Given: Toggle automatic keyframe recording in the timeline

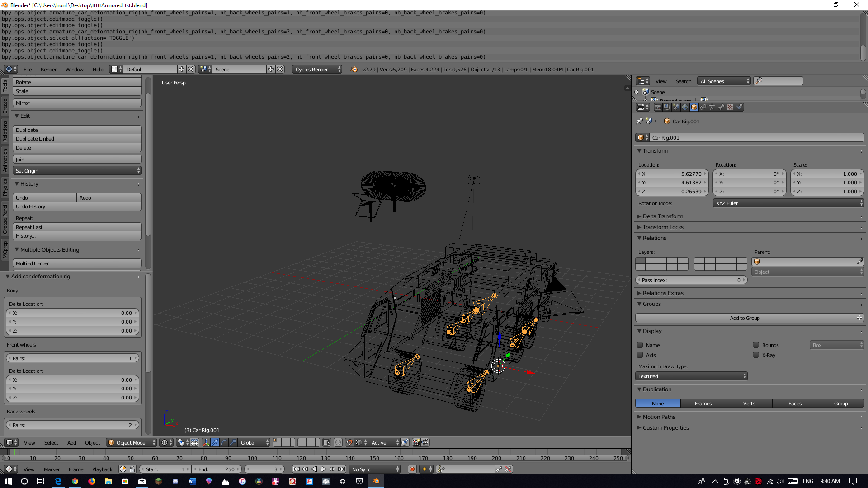Looking at the screenshot, I should coord(412,469).
